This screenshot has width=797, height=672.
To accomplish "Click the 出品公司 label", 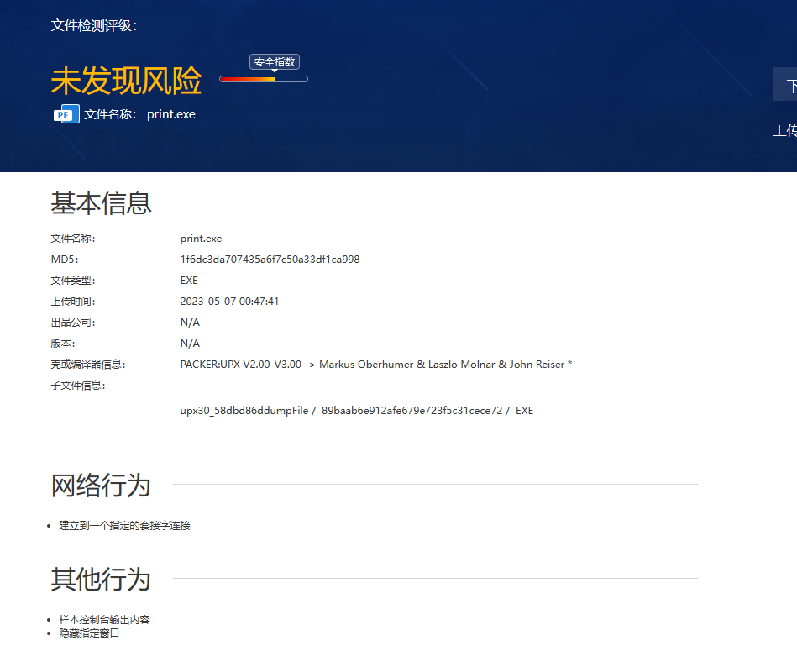I will (73, 323).
